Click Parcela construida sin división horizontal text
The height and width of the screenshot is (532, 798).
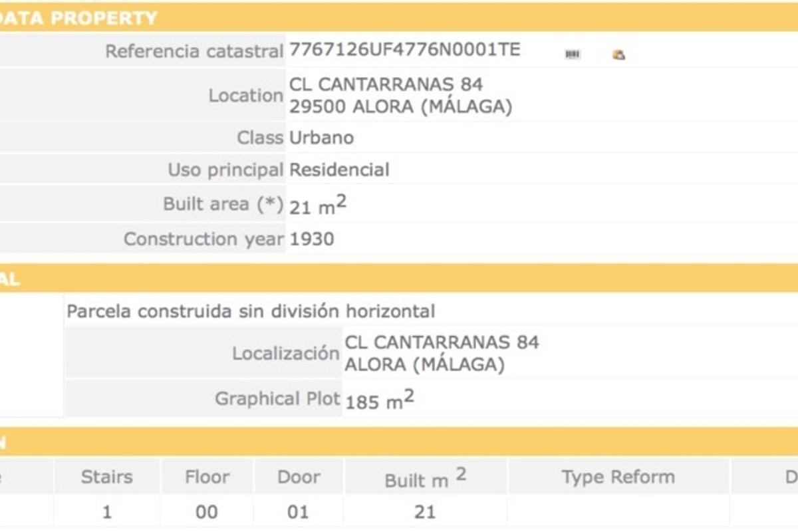pos(251,311)
